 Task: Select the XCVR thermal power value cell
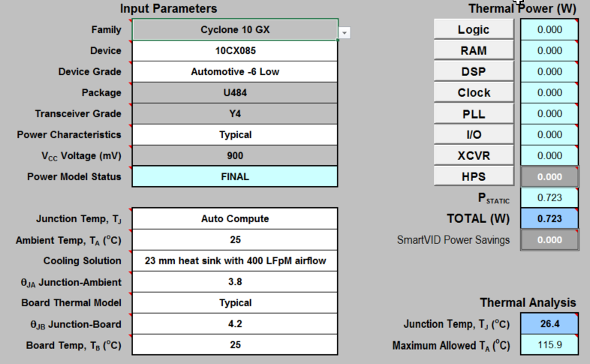pos(549,156)
